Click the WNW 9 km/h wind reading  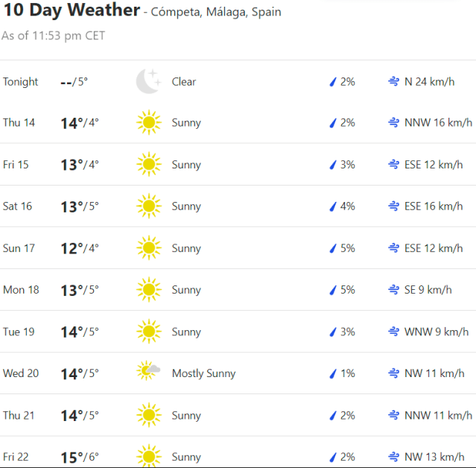pyautogui.click(x=436, y=332)
